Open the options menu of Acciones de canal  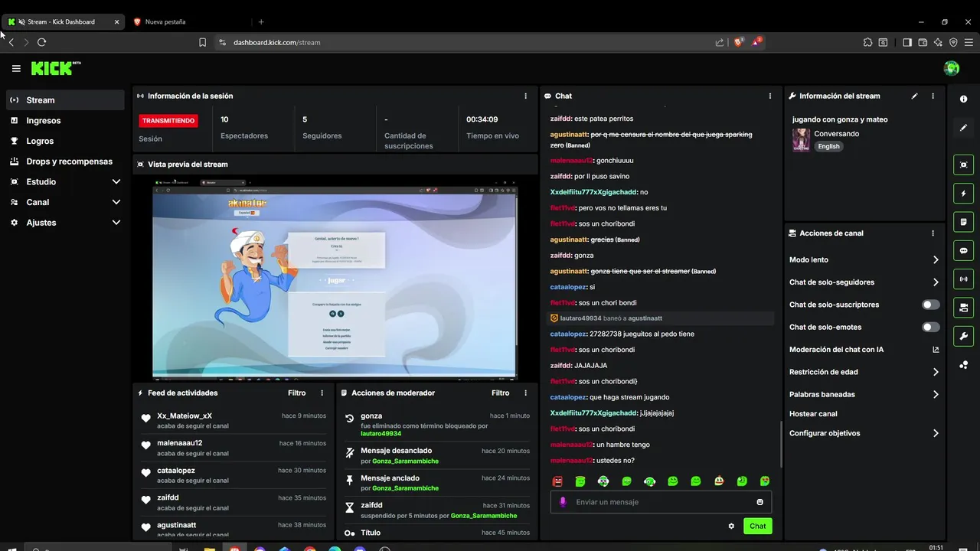point(933,233)
